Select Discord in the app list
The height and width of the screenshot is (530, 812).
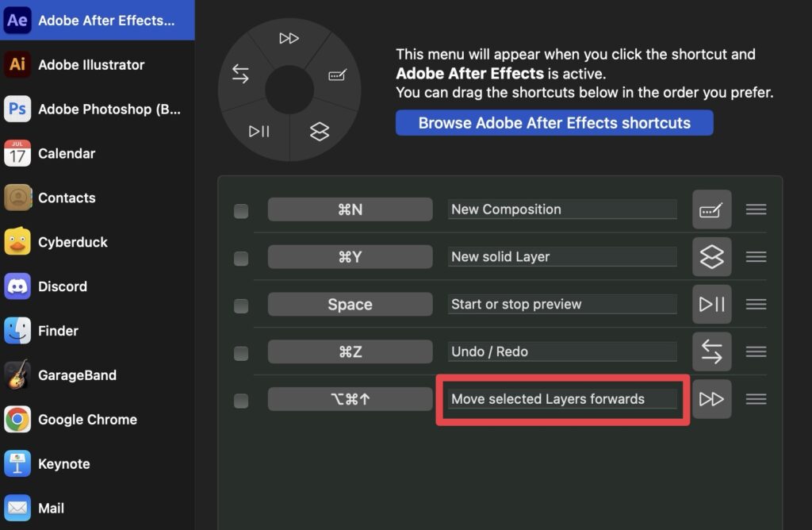pyautogui.click(x=98, y=286)
